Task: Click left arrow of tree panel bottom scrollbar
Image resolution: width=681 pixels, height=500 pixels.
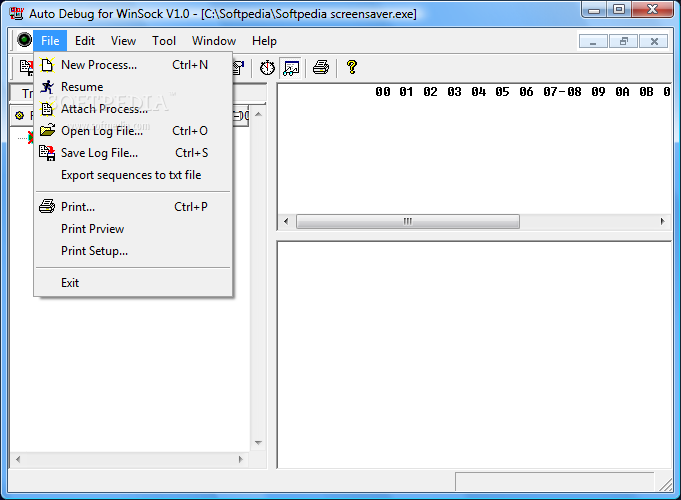Action: click(18, 460)
